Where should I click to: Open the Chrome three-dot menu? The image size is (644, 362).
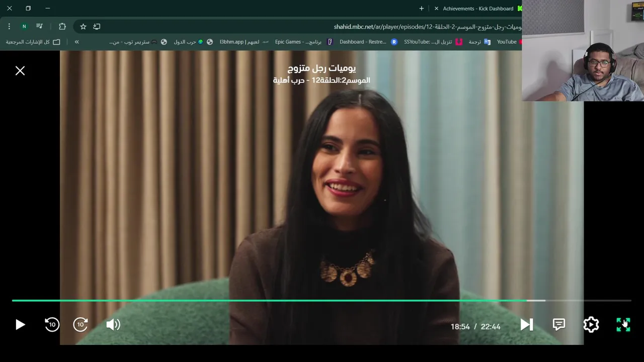(9, 26)
